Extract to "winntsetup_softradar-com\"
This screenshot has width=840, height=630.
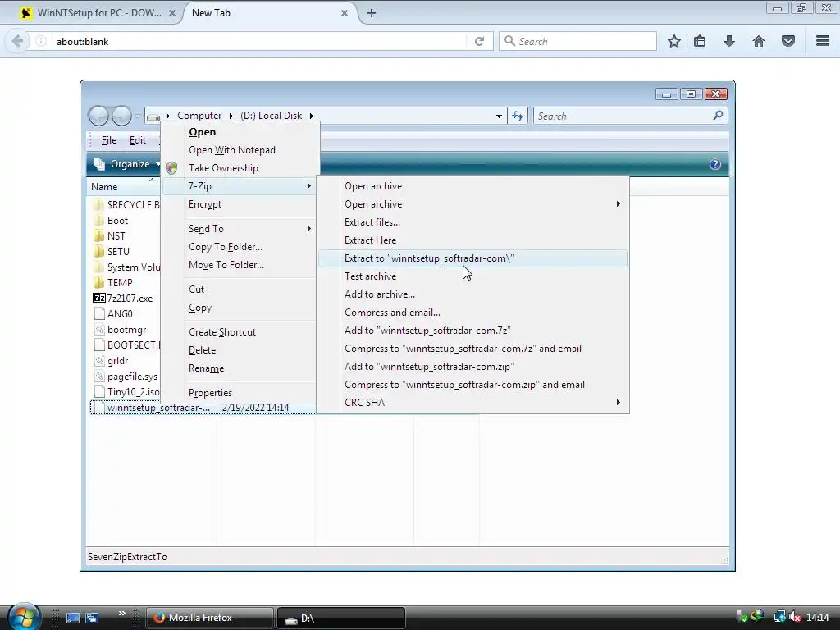tap(473, 258)
